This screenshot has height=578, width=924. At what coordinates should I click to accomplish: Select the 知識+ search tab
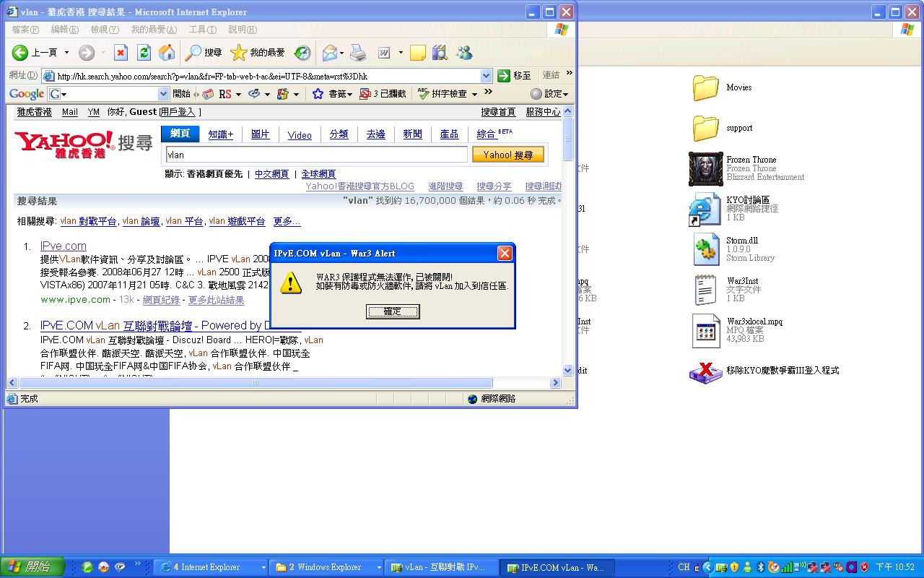(221, 134)
